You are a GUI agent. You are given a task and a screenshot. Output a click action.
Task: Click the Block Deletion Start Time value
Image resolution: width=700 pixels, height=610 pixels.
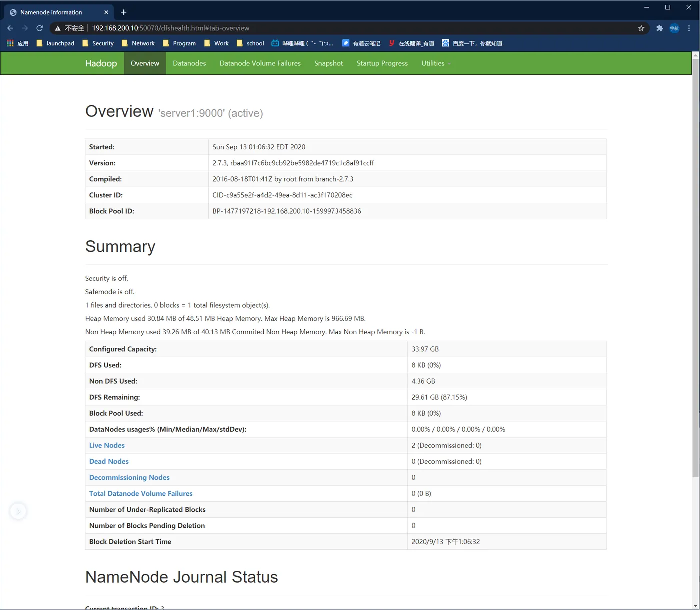tap(446, 541)
